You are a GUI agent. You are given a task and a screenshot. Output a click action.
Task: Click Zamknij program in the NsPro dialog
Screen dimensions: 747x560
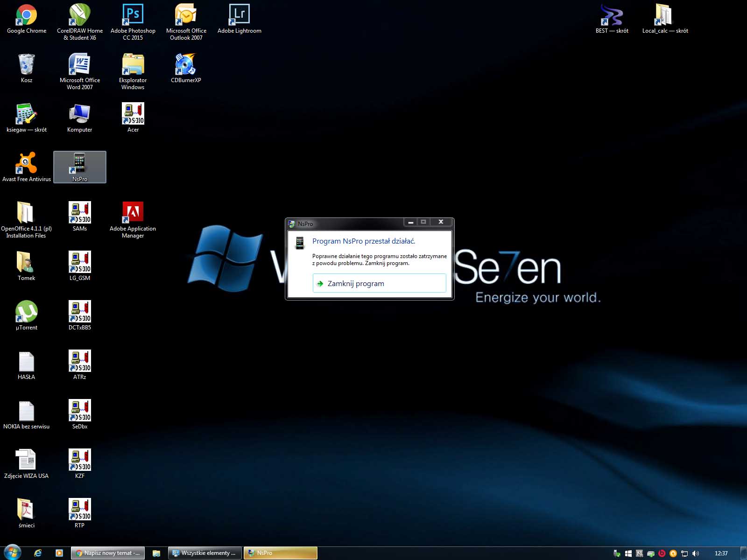pos(379,283)
